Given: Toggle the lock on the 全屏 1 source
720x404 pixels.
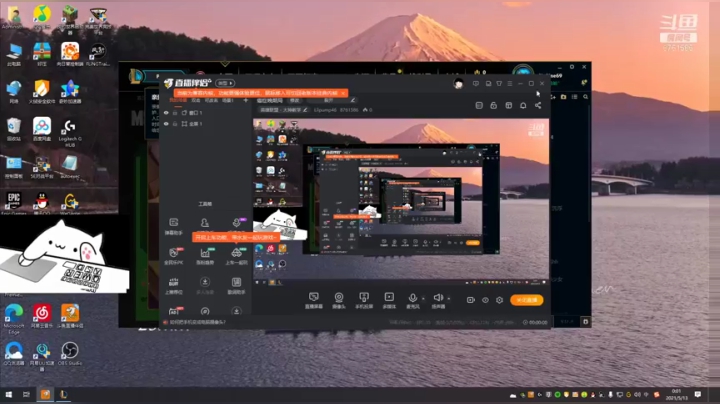Looking at the screenshot, I should coord(175,124).
